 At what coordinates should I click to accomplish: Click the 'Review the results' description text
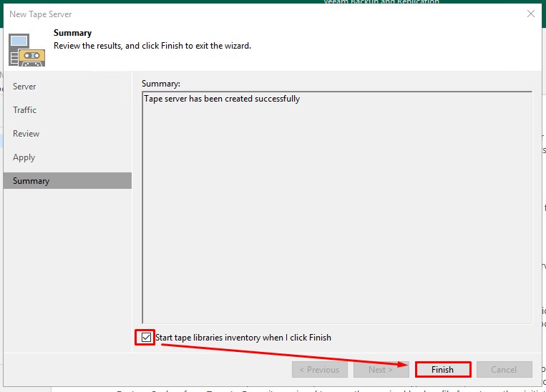(152, 46)
